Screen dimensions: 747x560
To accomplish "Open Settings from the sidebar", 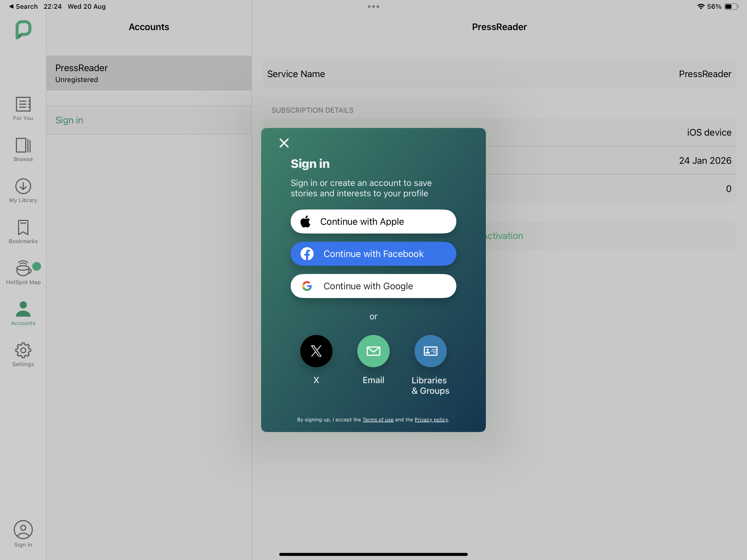I will coord(23,354).
